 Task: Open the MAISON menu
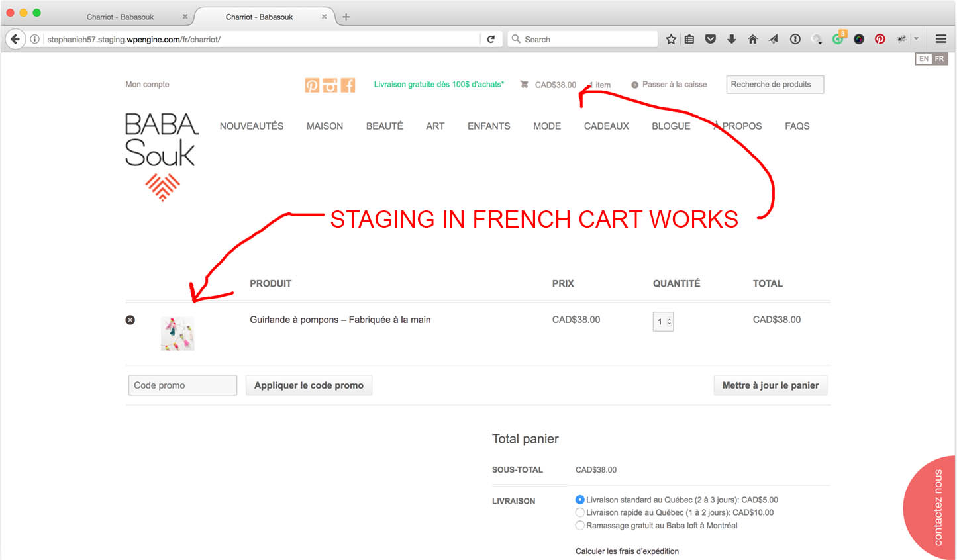[x=325, y=126]
